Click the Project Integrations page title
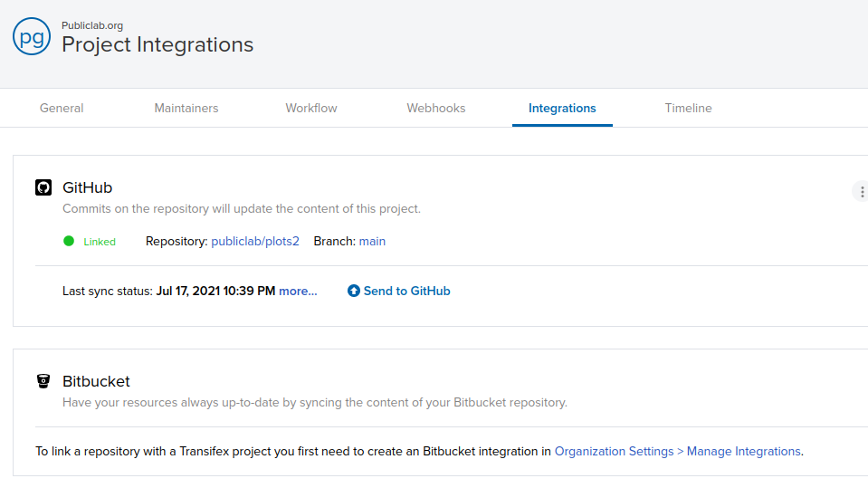The image size is (868, 488). point(157,45)
